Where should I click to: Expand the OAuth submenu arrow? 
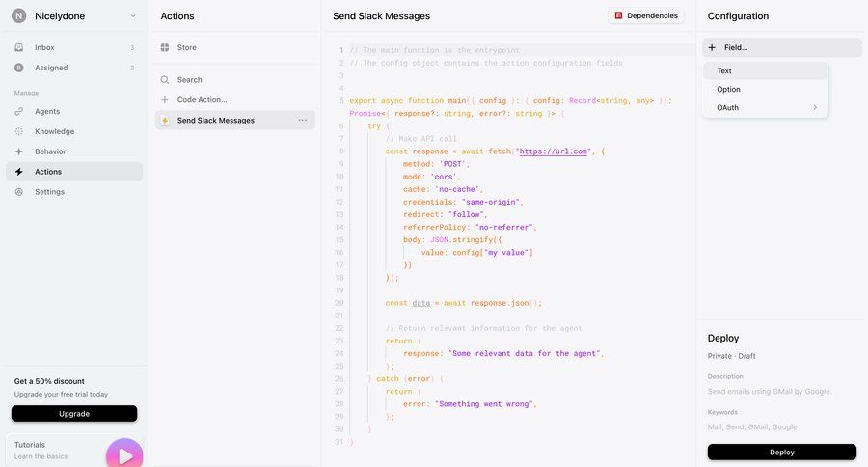pos(815,108)
